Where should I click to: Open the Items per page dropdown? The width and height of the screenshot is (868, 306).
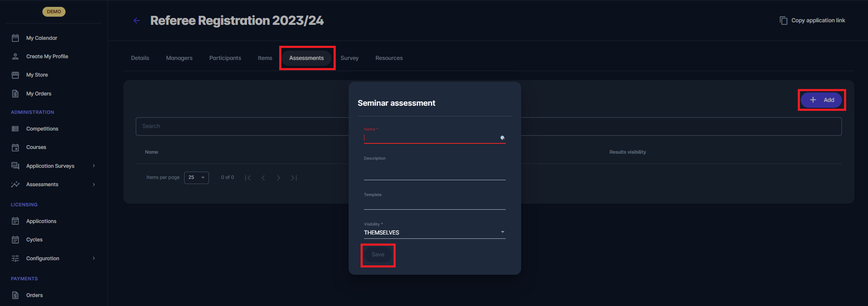click(196, 178)
